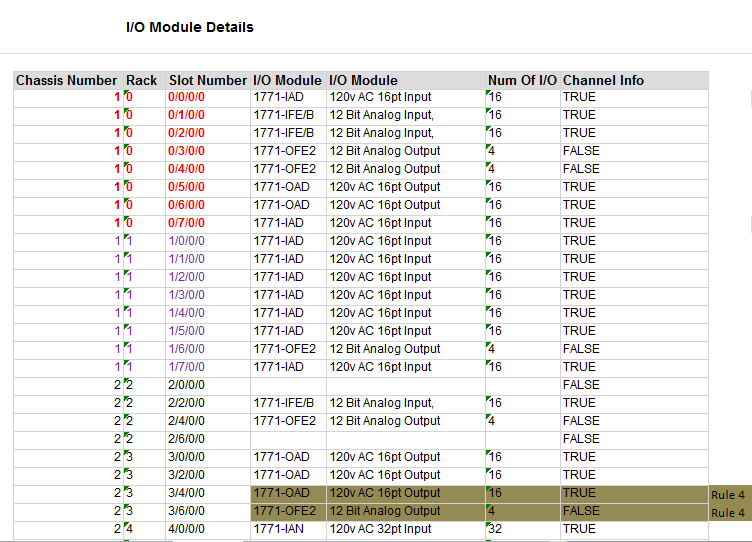Select the Num Of I/O column header
Viewport: 752px width, 542px height.
(523, 81)
